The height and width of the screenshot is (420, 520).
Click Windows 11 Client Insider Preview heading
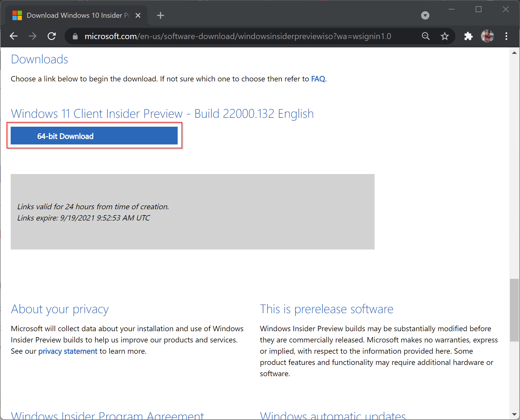point(162,114)
